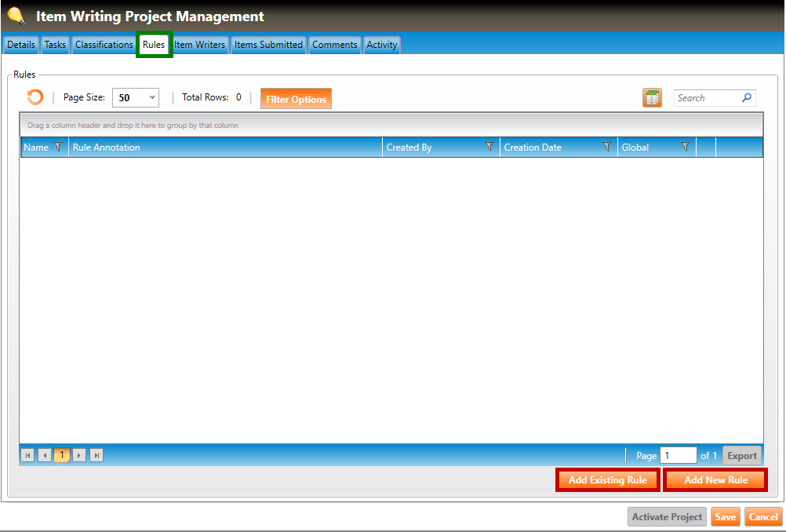This screenshot has height=532, width=786.
Task: Go to first page of grid
Action: pyautogui.click(x=27, y=455)
